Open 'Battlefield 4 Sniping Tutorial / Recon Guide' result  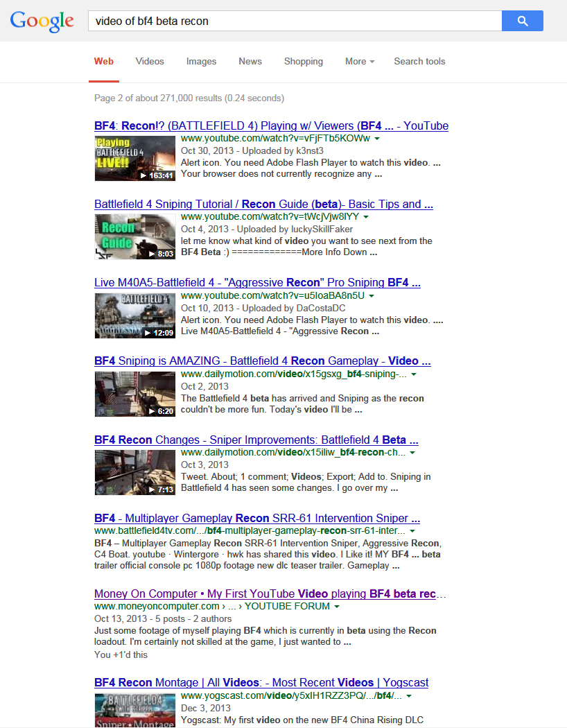click(263, 205)
